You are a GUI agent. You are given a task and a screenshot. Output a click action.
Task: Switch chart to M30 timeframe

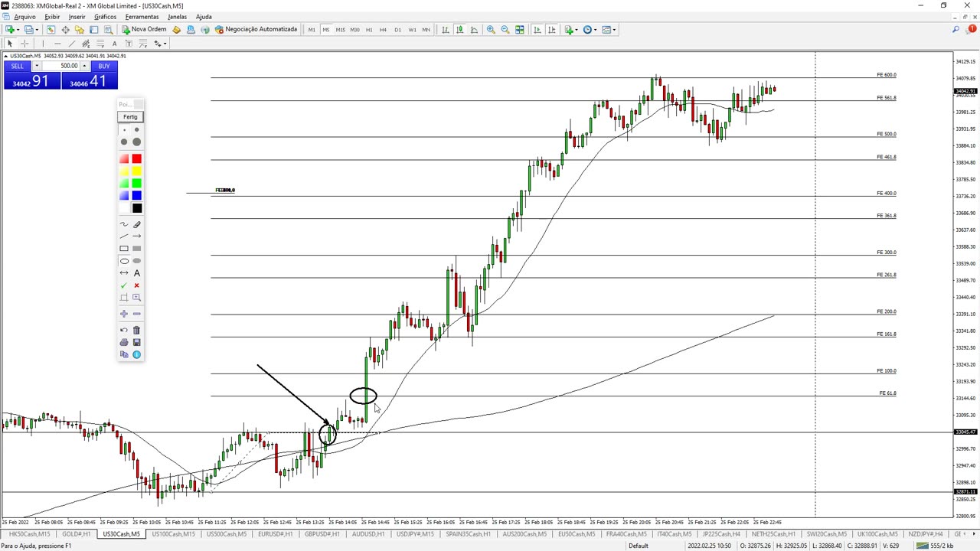pyautogui.click(x=355, y=30)
